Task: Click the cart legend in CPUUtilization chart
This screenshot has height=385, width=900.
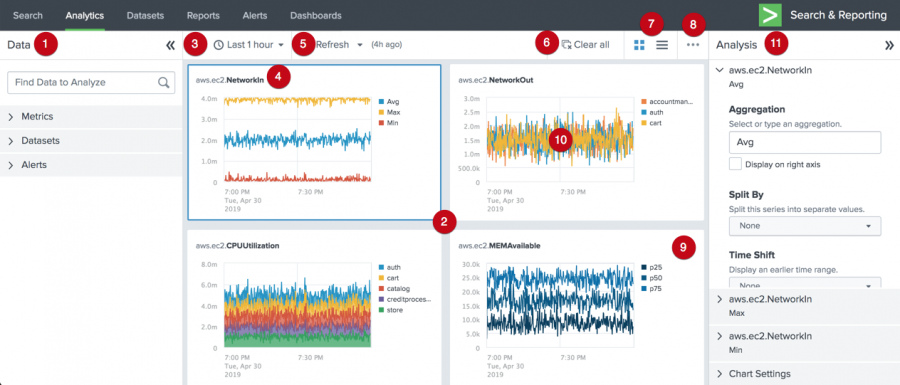Action: tap(389, 278)
